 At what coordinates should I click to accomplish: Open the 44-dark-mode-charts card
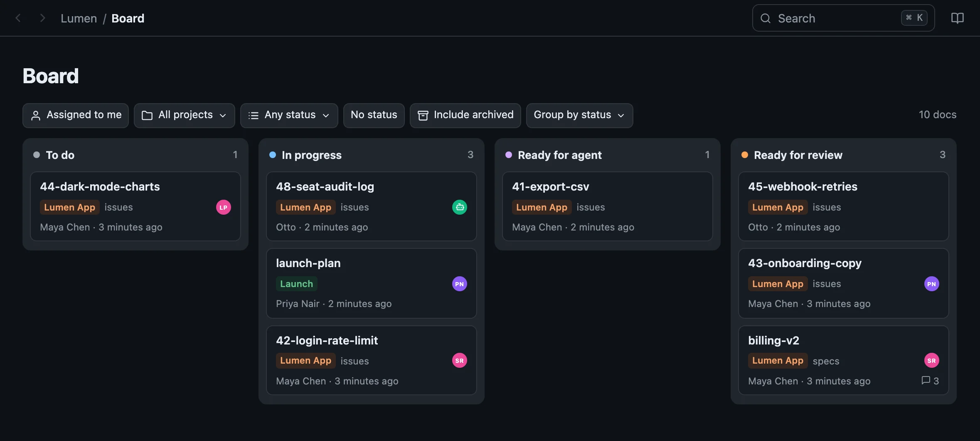click(x=135, y=206)
